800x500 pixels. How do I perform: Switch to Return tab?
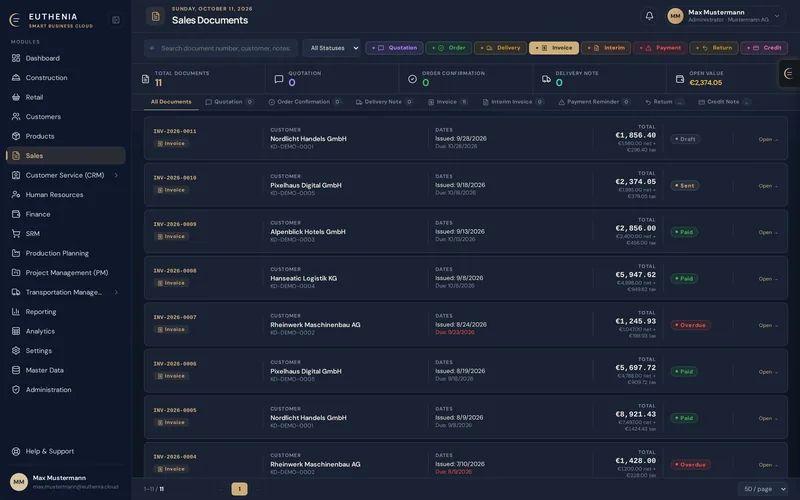(664, 102)
